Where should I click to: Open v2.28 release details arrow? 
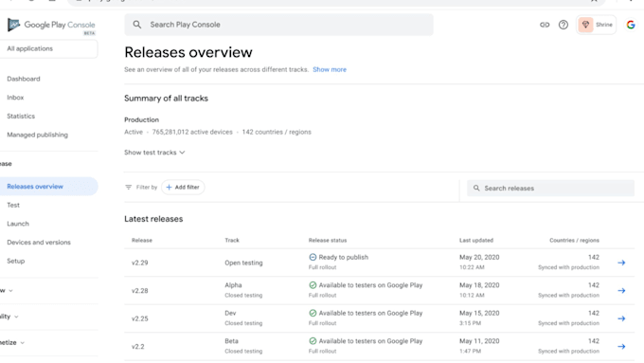pyautogui.click(x=621, y=291)
